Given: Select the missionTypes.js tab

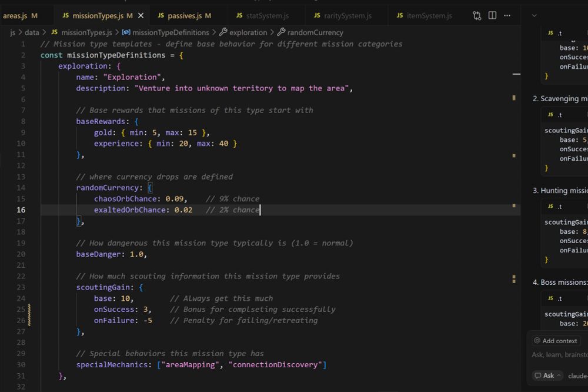Looking at the screenshot, I should pos(98,16).
